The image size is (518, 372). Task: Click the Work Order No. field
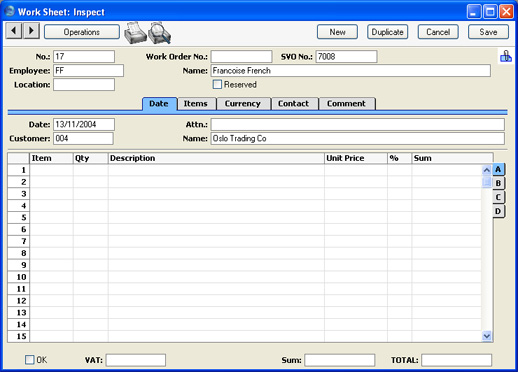pos(241,57)
